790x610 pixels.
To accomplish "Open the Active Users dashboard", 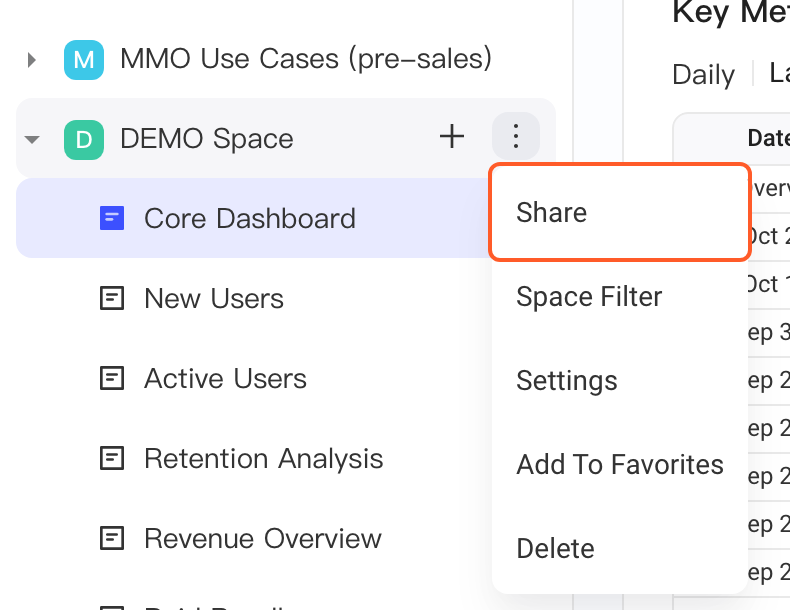I will point(225,378).
